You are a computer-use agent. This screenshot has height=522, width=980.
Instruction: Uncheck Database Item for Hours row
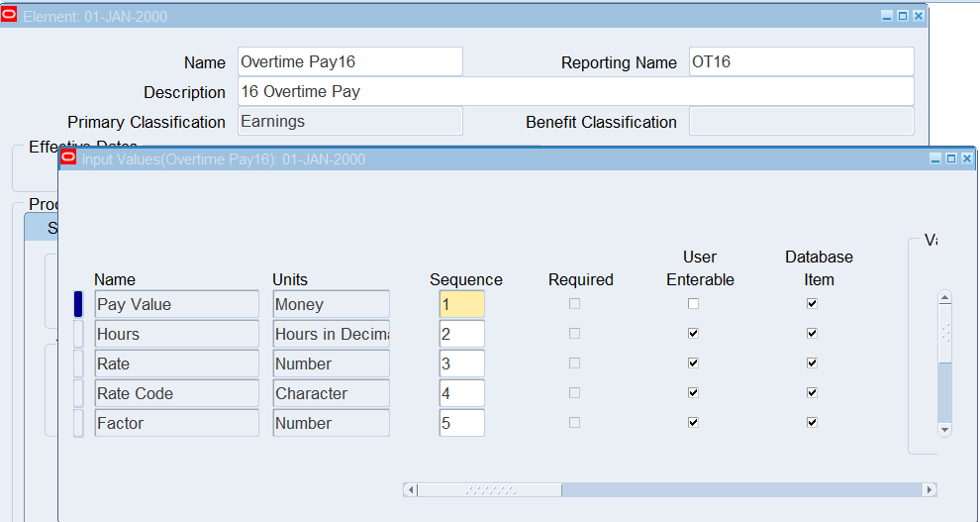point(812,334)
